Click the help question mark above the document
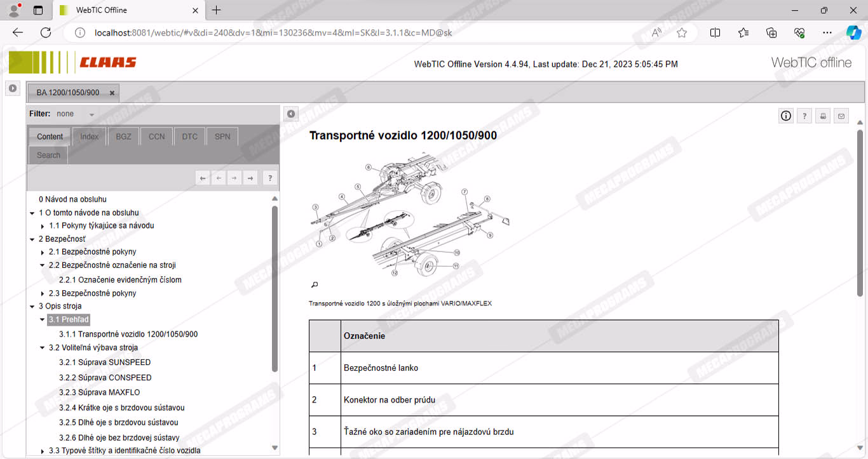868x459 pixels. (x=804, y=116)
